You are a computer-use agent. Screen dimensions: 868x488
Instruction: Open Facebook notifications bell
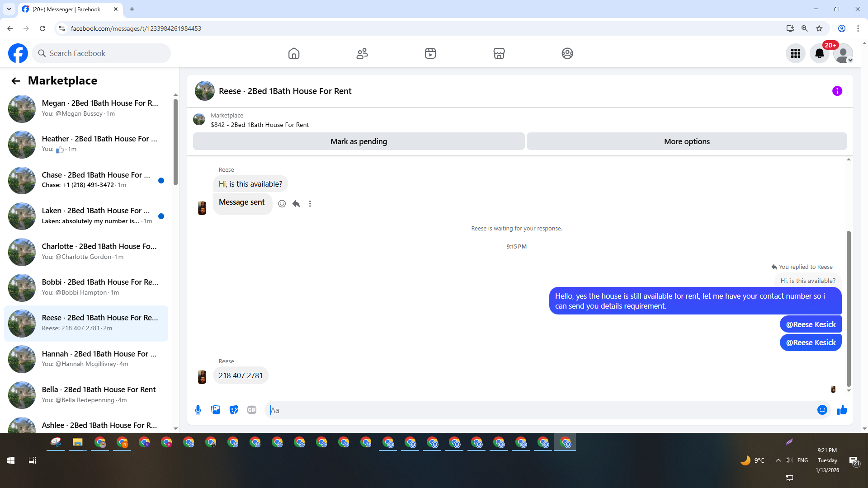coord(819,54)
